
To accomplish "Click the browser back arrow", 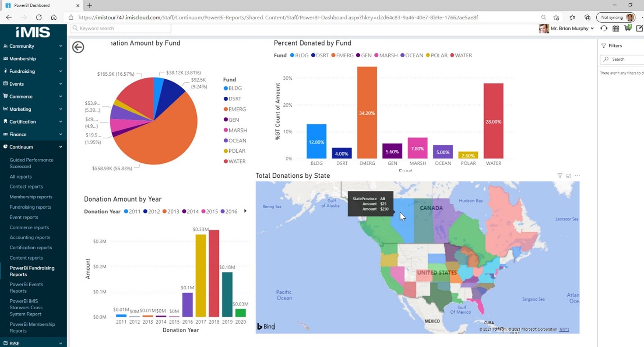I will coord(9,18).
